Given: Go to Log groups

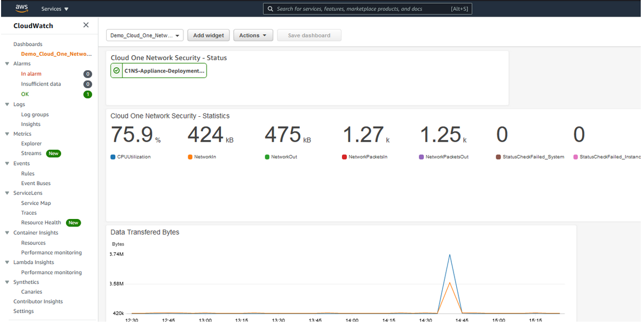Looking at the screenshot, I should click(x=35, y=115).
